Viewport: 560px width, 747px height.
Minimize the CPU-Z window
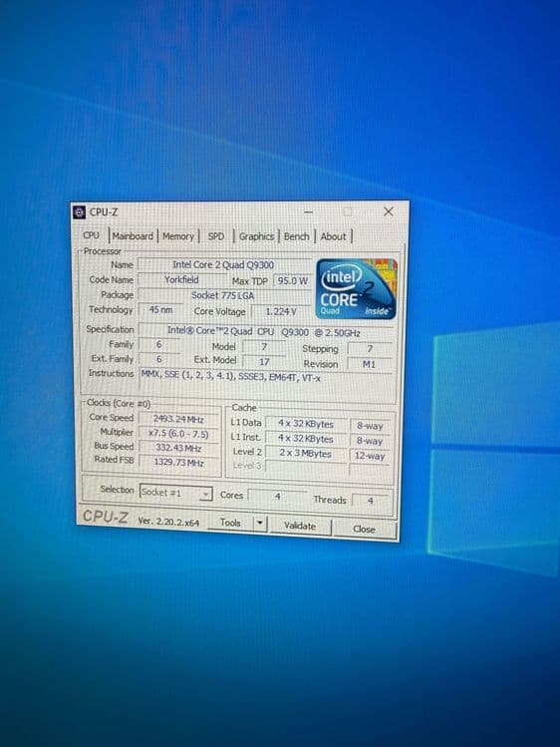[x=308, y=212]
